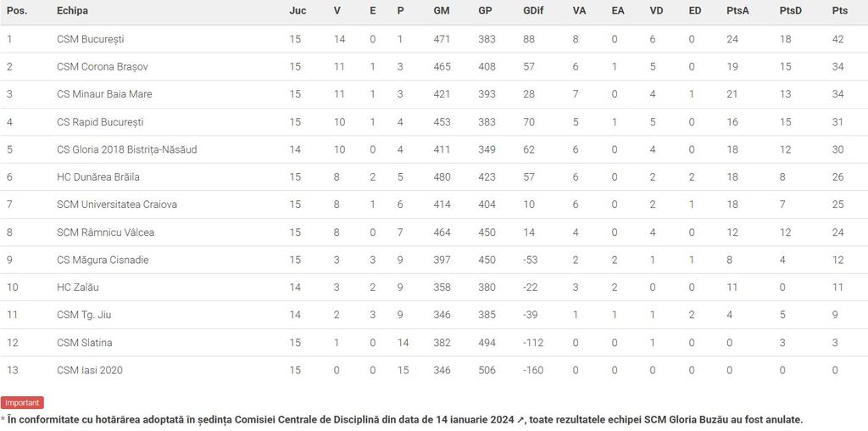Click the PtsA column header
This screenshot has width=868, height=431.
[x=737, y=11]
